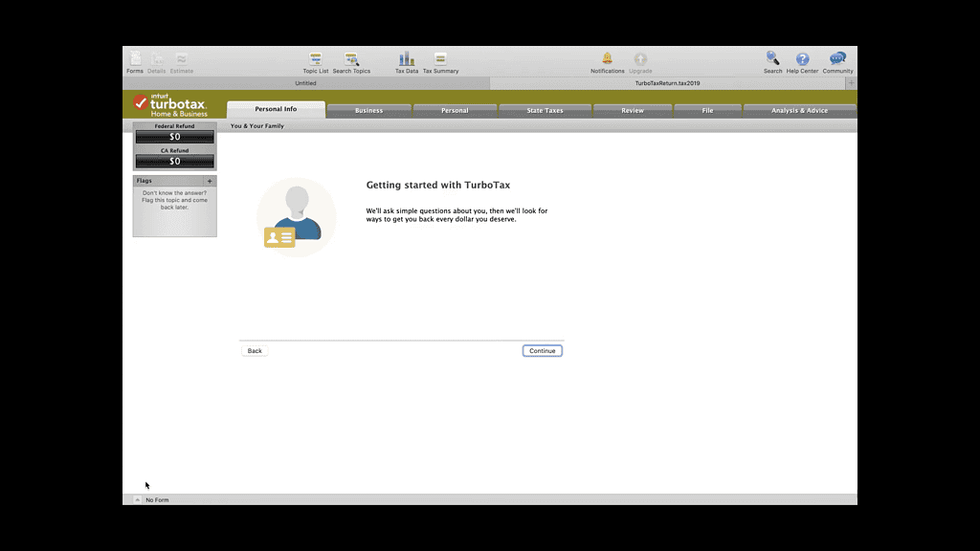Open Search Topics tool
The image size is (980, 551).
[x=351, y=62]
